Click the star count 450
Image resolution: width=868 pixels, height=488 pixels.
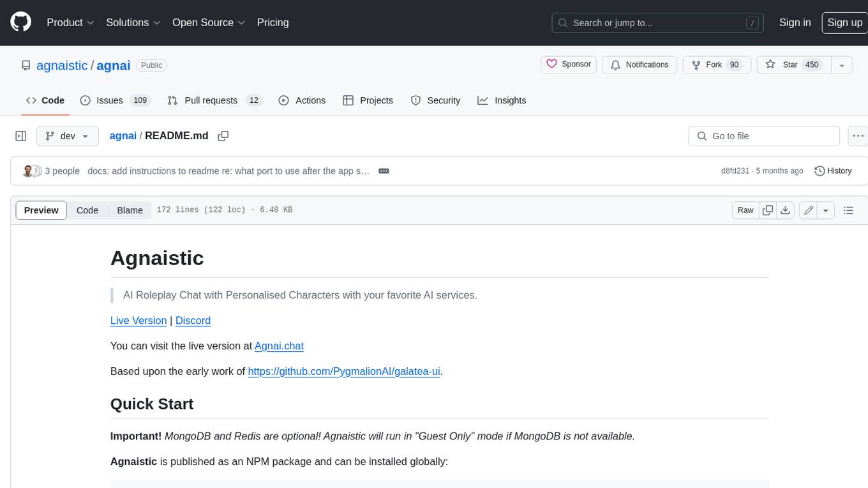coord(812,65)
